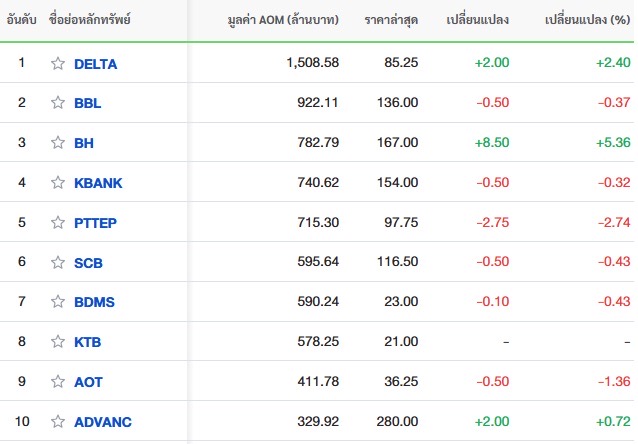Add SCB to favorites via star
638x444 pixels.
(x=58, y=262)
